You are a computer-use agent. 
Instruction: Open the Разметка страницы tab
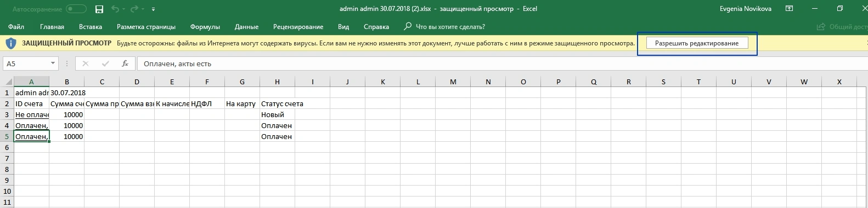(146, 27)
